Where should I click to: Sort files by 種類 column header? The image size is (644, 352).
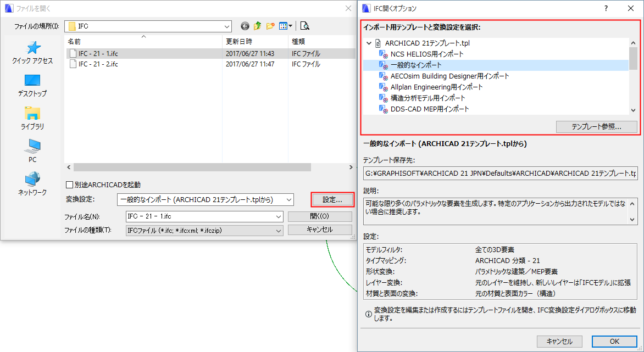(x=321, y=41)
